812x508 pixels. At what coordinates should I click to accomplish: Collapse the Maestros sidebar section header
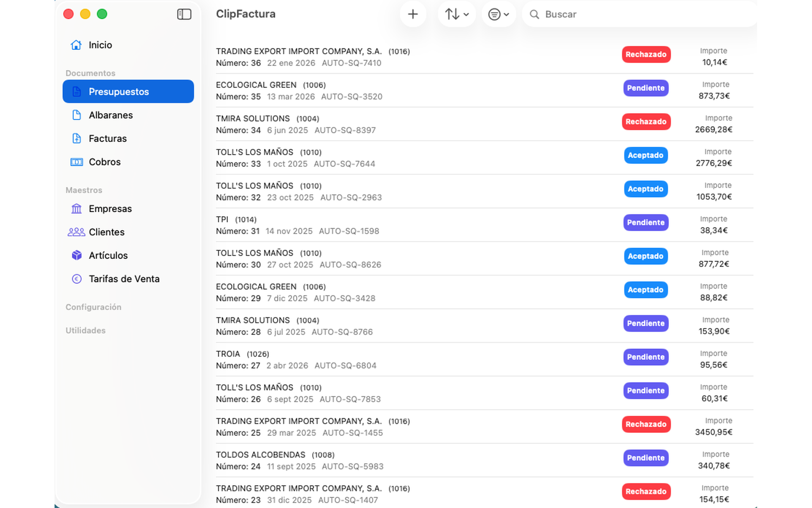coord(84,190)
